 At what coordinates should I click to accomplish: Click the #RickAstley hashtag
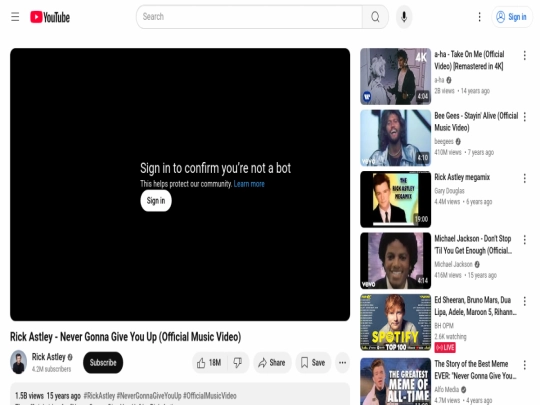(x=99, y=396)
